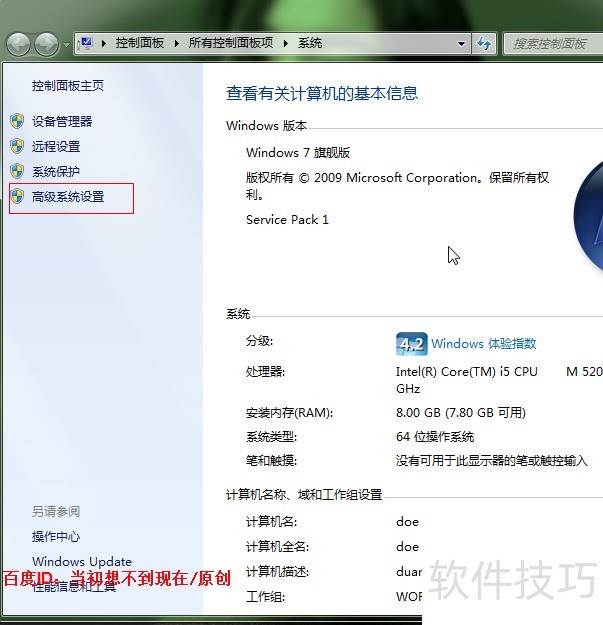Select 所有控制面板项 breadcrumb
This screenshot has width=603, height=625.
[x=231, y=43]
